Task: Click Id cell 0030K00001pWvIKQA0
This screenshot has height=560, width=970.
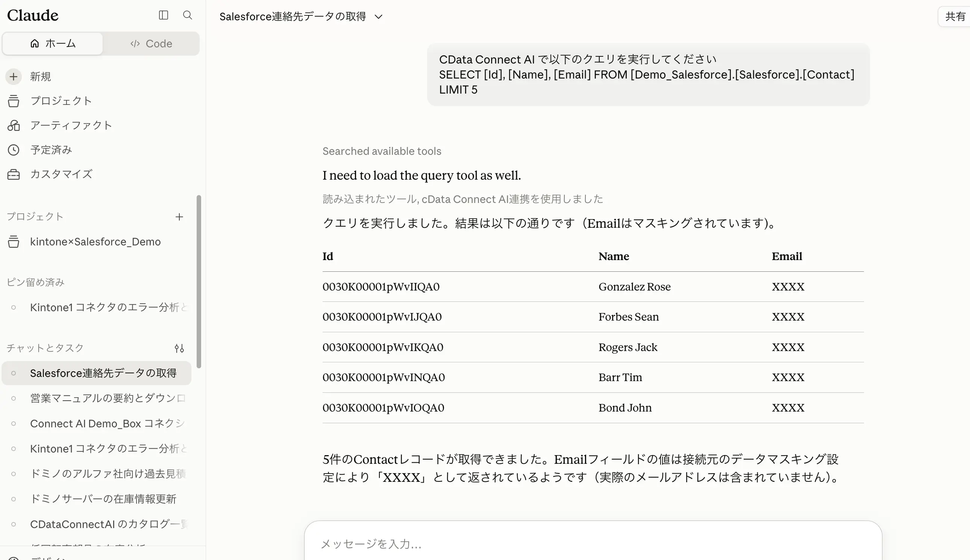Action: point(383,347)
